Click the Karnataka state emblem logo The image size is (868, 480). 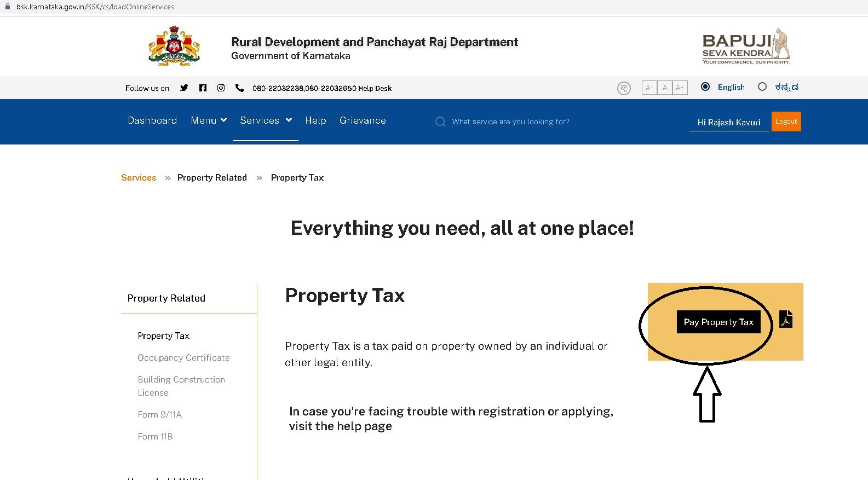coord(174,46)
